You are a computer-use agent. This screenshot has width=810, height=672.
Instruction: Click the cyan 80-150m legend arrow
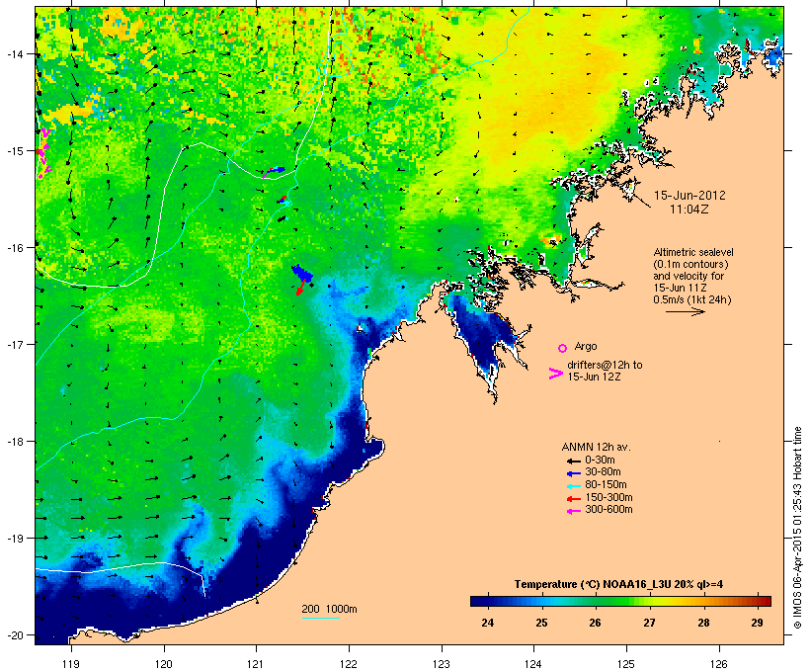(x=573, y=486)
